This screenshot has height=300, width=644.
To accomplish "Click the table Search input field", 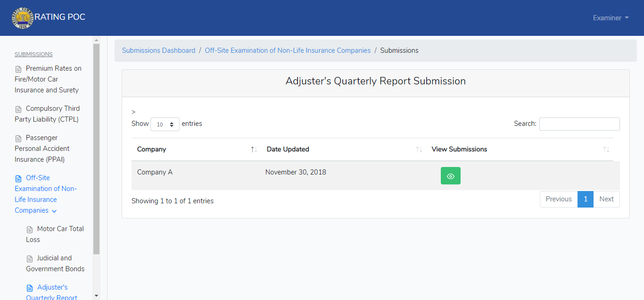I will point(579,124).
